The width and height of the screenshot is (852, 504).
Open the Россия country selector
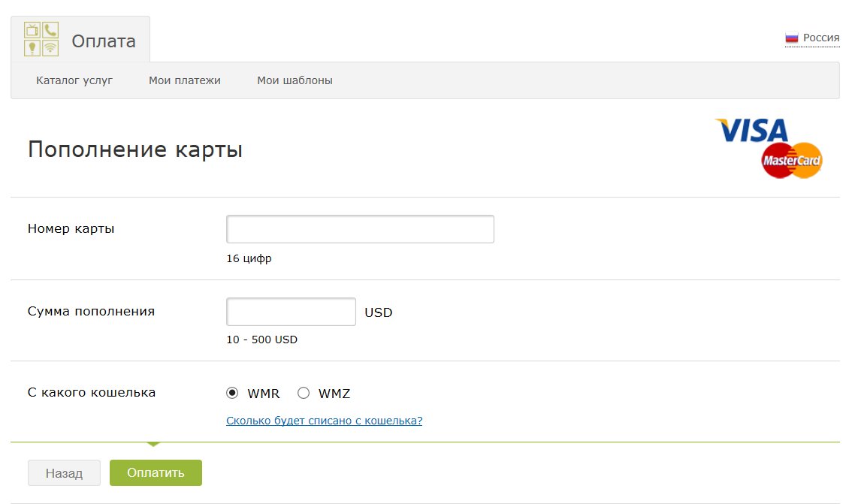tap(812, 38)
